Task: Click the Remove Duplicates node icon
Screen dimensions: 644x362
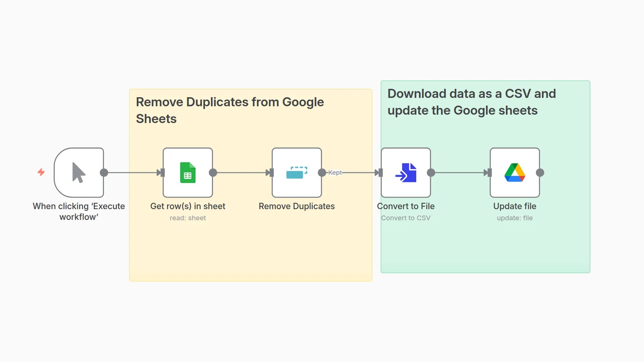Action: point(297,173)
